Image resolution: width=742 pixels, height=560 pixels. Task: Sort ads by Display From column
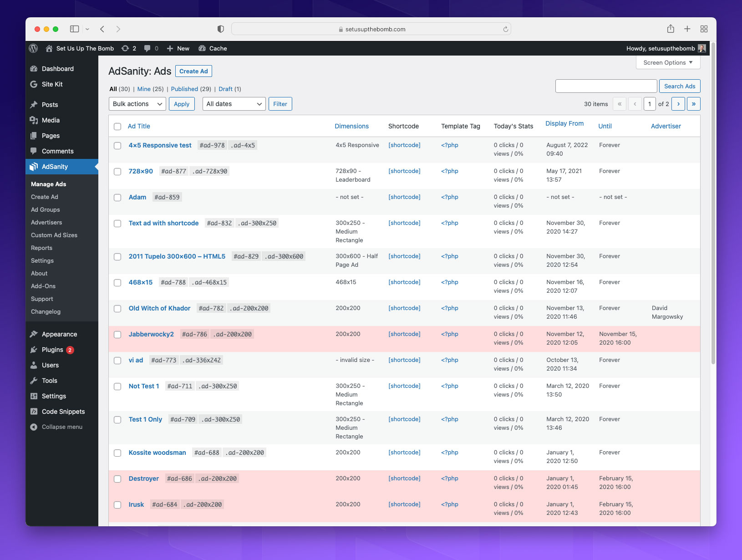tap(564, 123)
